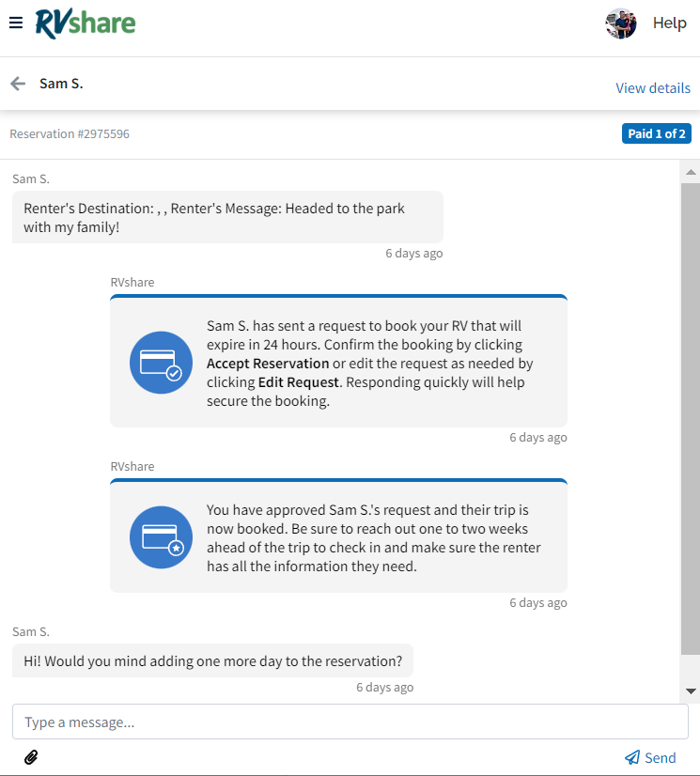Open View details link
This screenshot has height=776, width=700.
pos(653,88)
